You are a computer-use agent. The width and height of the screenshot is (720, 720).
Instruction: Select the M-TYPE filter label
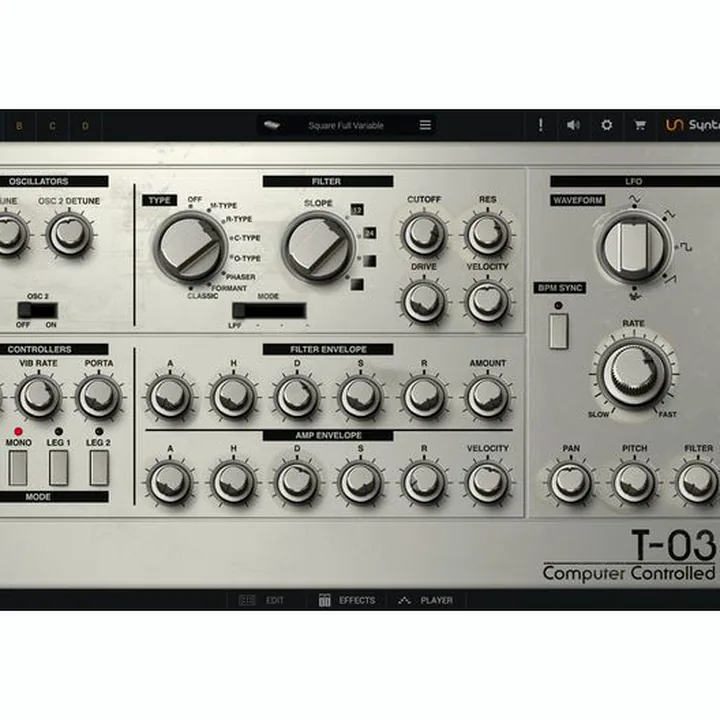coord(224,206)
